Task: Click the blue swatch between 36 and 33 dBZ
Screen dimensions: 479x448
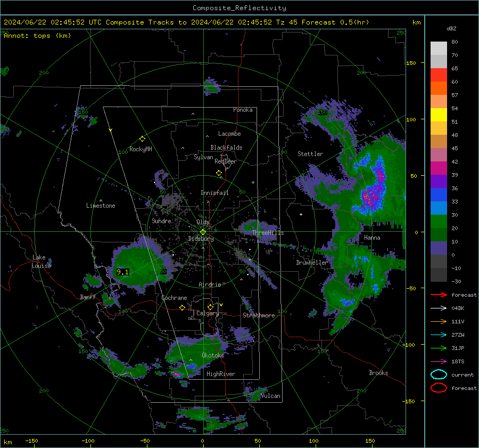Action: 439,195
